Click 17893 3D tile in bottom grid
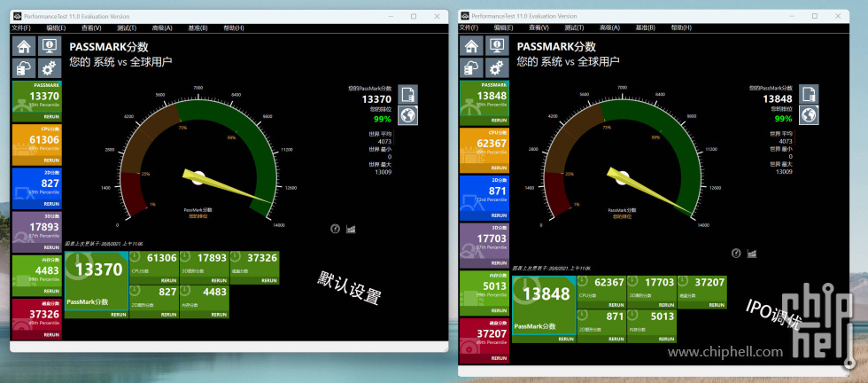 205,268
